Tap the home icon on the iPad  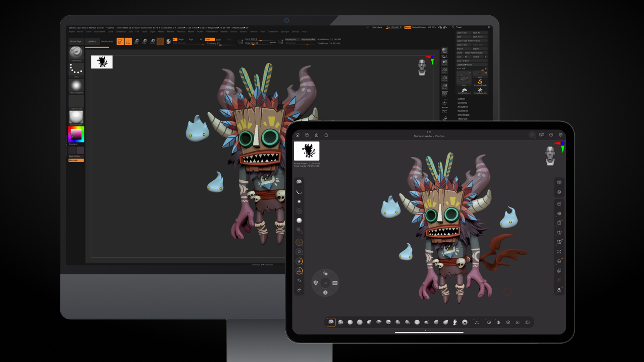[298, 135]
